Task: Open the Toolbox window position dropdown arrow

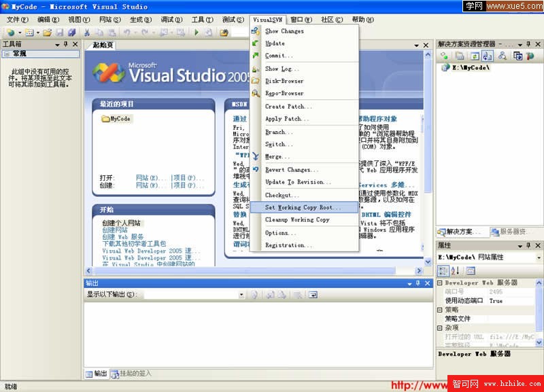Action: tap(57, 45)
